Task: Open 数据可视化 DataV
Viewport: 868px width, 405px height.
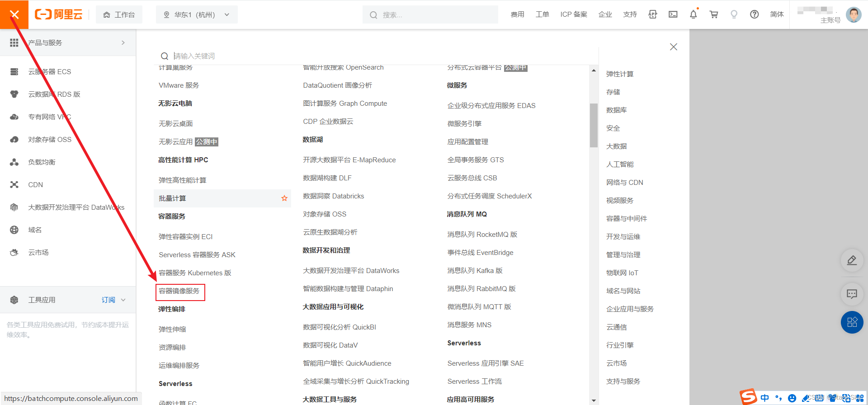Action: (330, 345)
